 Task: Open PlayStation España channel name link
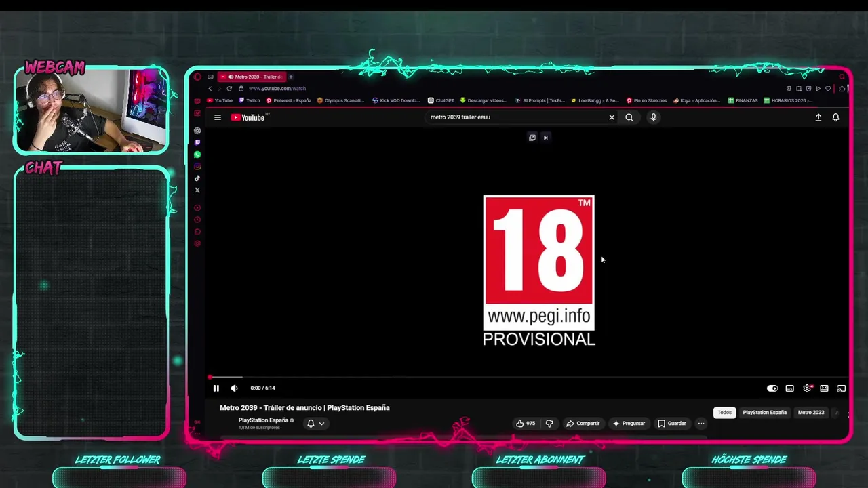263,420
